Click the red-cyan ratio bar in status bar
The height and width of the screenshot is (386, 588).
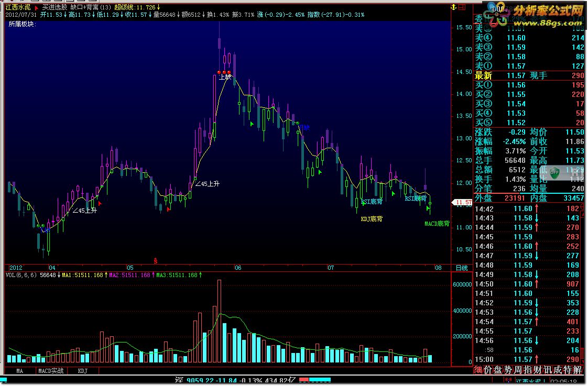click(315, 380)
